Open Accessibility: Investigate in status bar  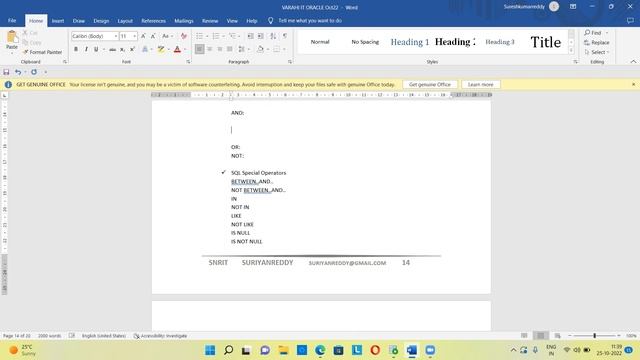click(160, 336)
